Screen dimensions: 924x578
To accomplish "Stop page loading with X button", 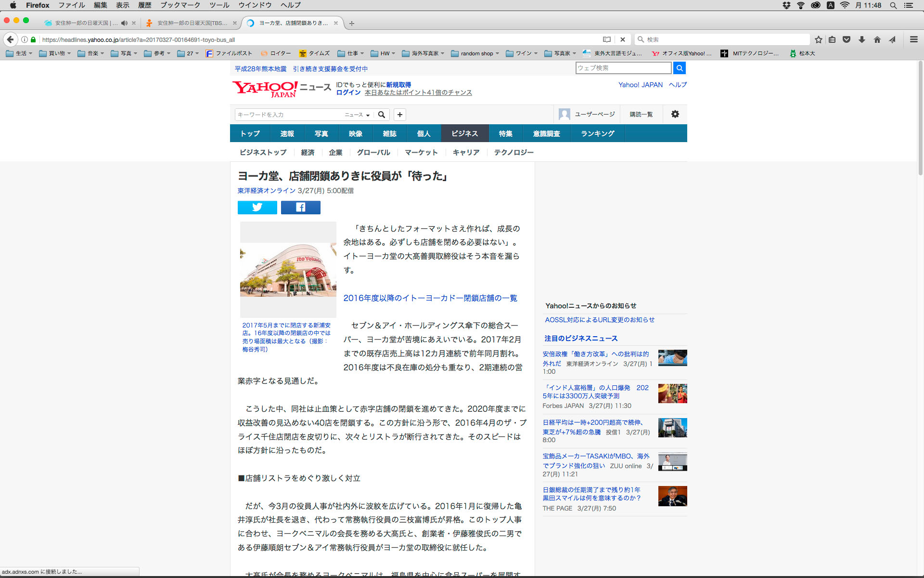I will [622, 39].
